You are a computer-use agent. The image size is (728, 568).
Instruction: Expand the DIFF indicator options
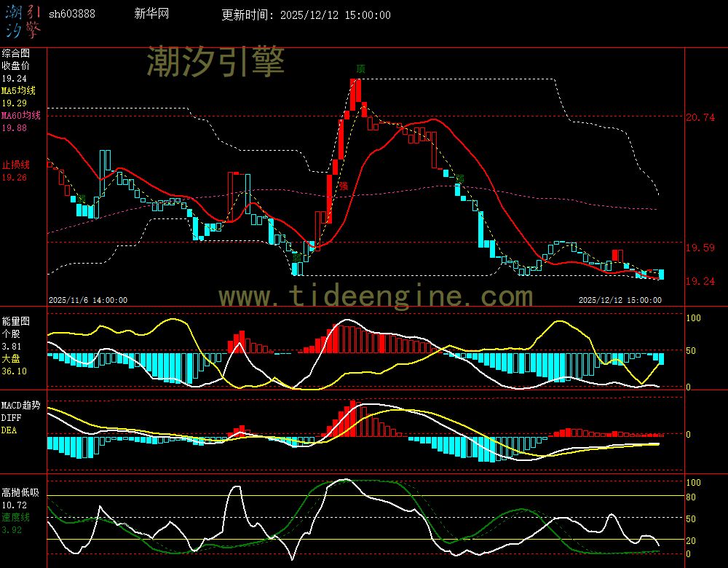pos(12,418)
